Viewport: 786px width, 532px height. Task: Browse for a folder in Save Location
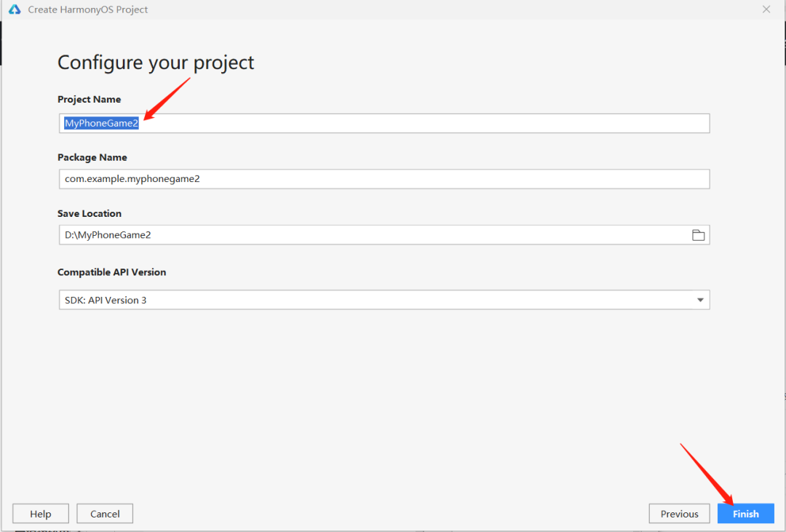698,235
